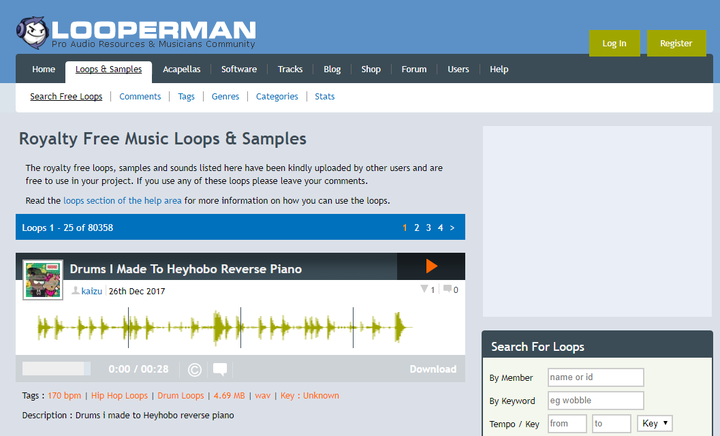Click the Register button
The width and height of the screenshot is (720, 436).
[676, 43]
